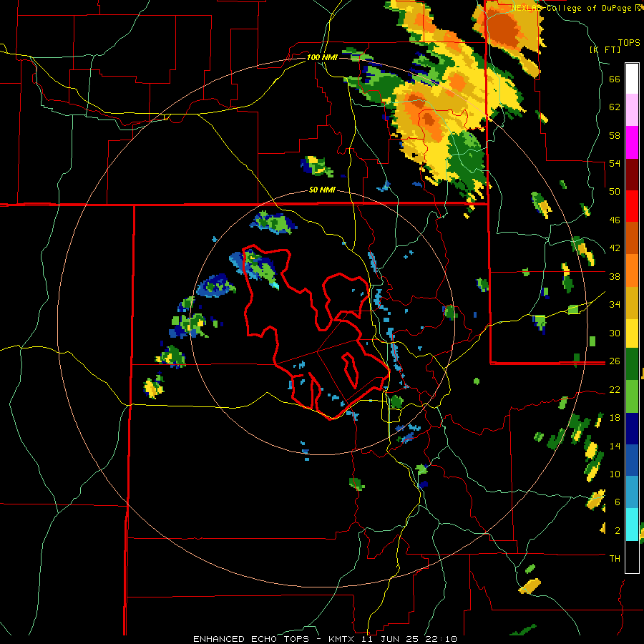Click the dark red (maroon) color scale segment
This screenshot has width=644, height=644.
632,174
